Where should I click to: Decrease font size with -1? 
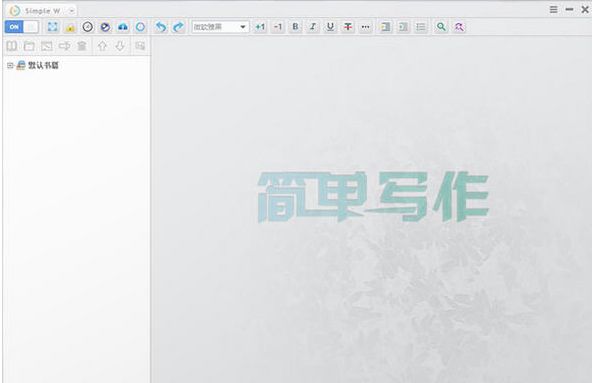[x=278, y=27]
